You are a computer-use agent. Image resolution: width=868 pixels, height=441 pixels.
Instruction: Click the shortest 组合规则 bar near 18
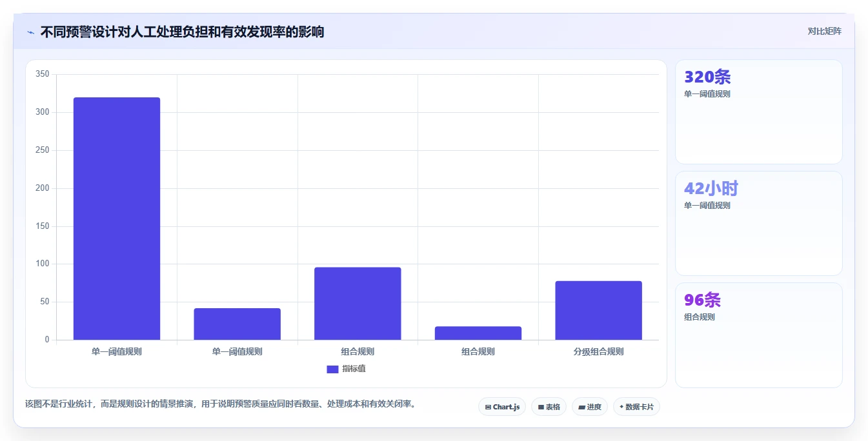pos(478,333)
